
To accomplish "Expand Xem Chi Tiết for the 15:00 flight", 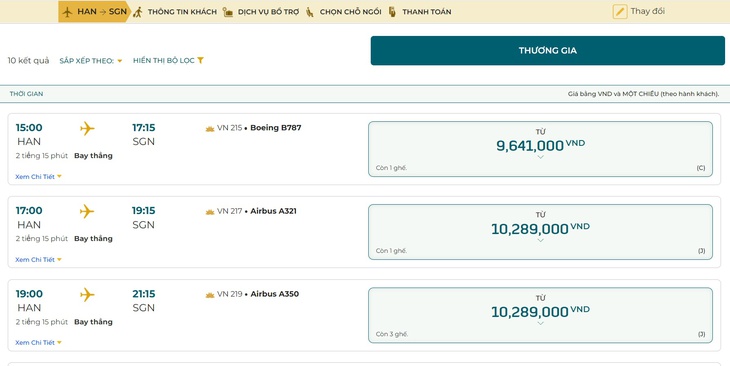I will pos(38,176).
